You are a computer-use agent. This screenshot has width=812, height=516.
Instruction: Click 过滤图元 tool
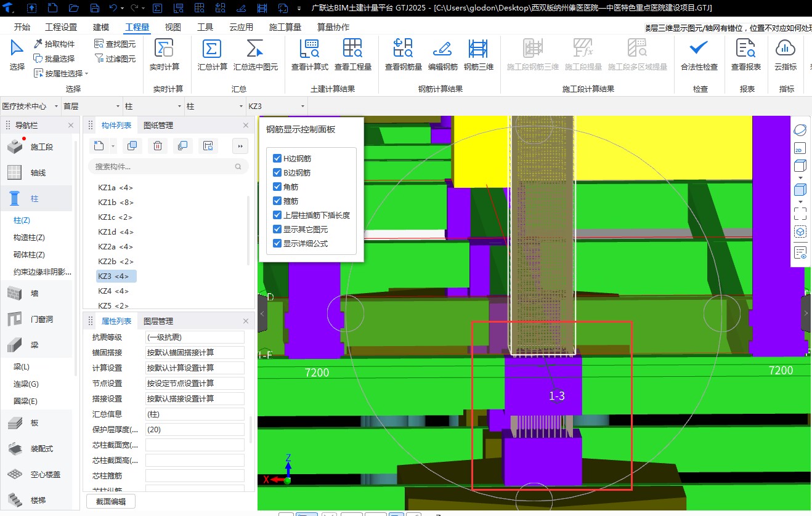click(115, 58)
